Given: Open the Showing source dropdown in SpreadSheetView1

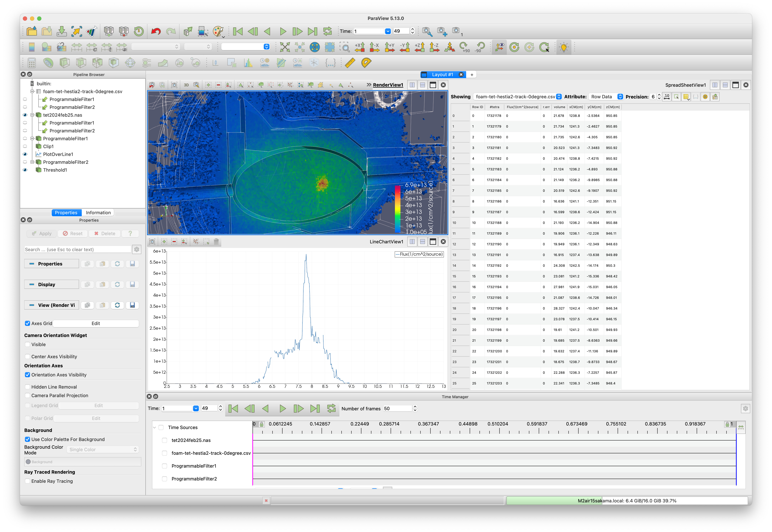Looking at the screenshot, I should (517, 97).
